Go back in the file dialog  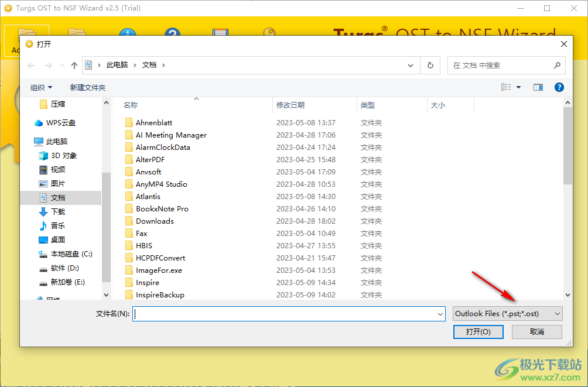pos(31,66)
